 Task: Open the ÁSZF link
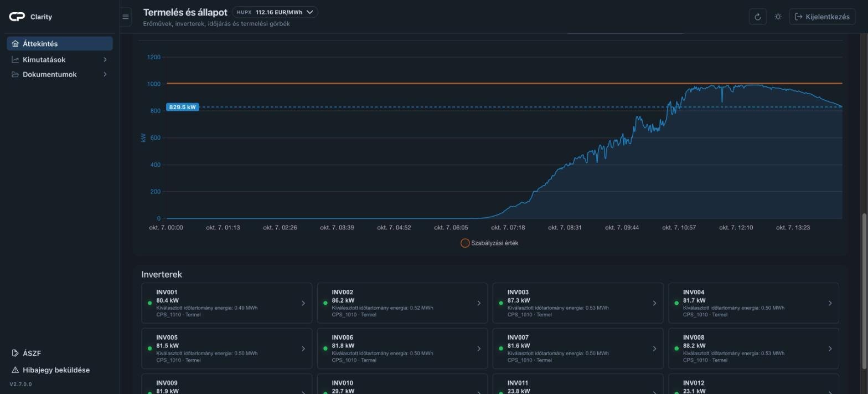pyautogui.click(x=32, y=353)
